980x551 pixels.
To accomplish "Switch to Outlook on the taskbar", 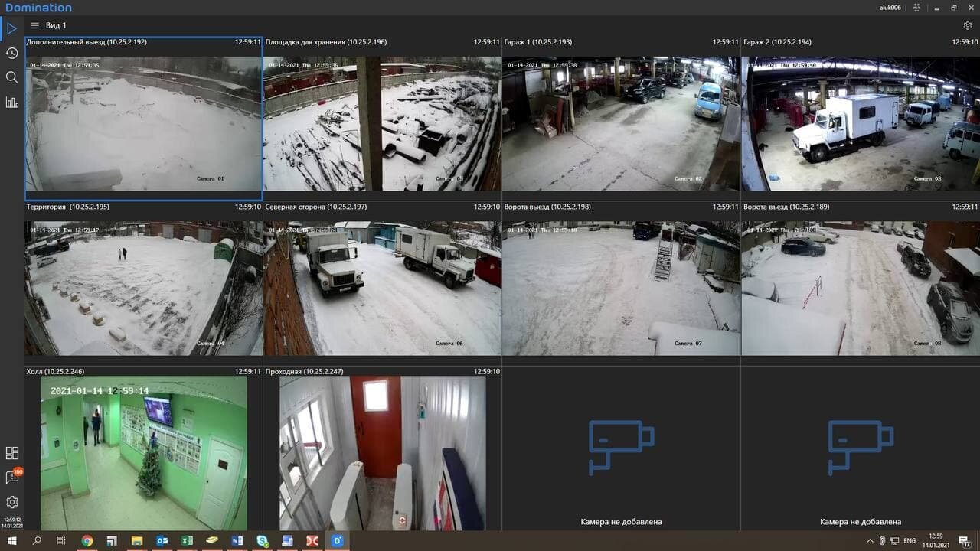I will (x=162, y=541).
